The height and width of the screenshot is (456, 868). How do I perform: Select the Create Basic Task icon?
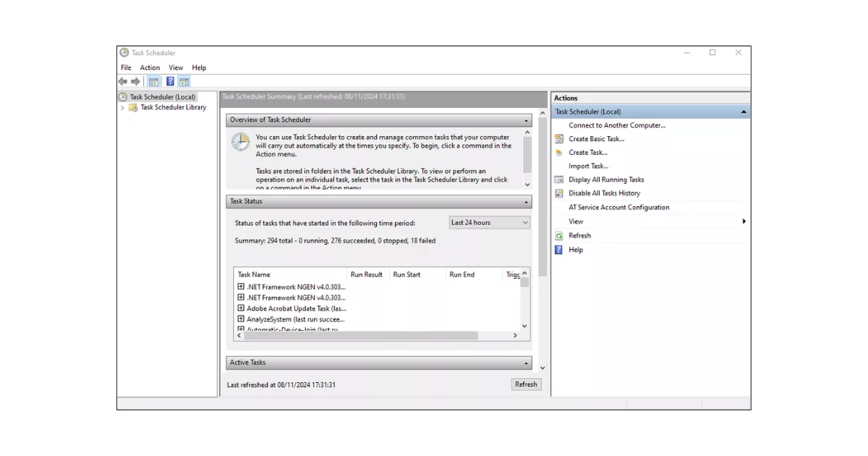pyautogui.click(x=558, y=138)
